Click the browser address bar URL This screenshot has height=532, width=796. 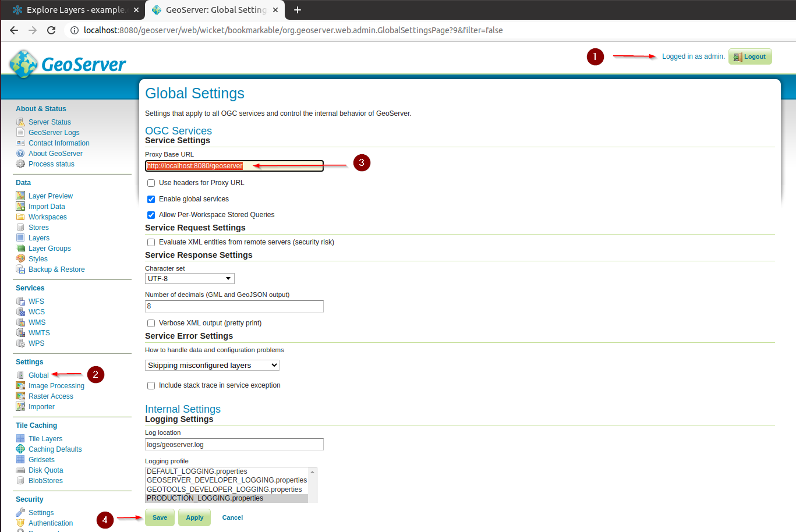click(293, 30)
